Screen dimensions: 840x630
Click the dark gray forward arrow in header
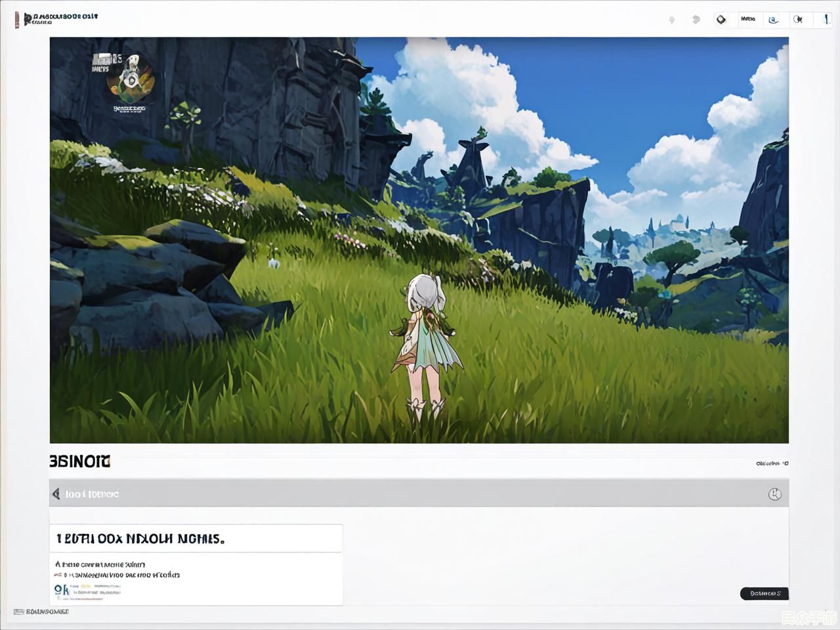click(696, 20)
